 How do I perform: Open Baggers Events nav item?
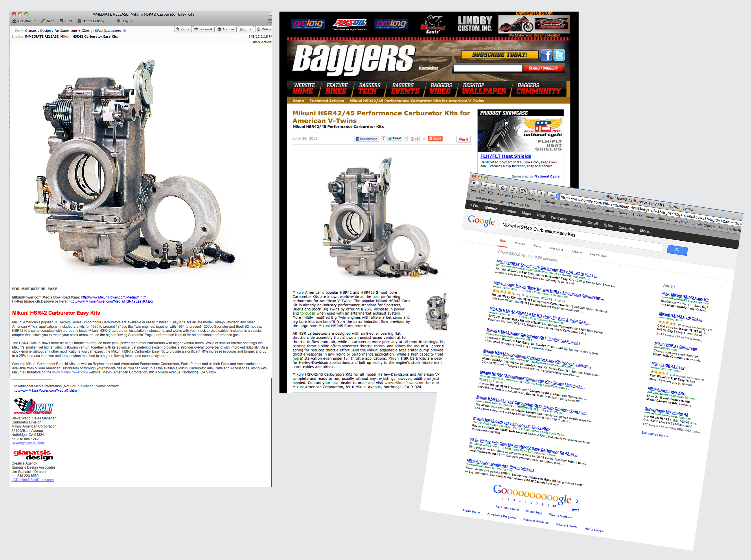[405, 89]
